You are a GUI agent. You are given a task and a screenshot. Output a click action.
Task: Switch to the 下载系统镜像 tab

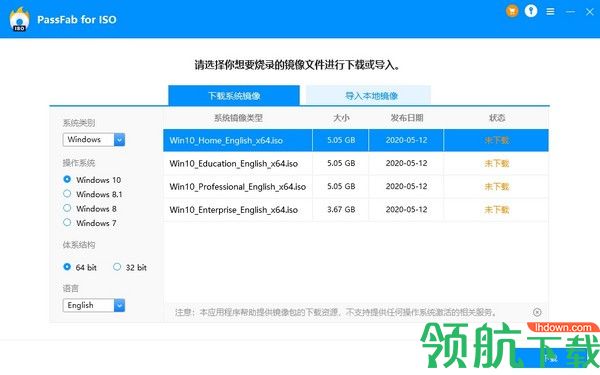(x=234, y=95)
